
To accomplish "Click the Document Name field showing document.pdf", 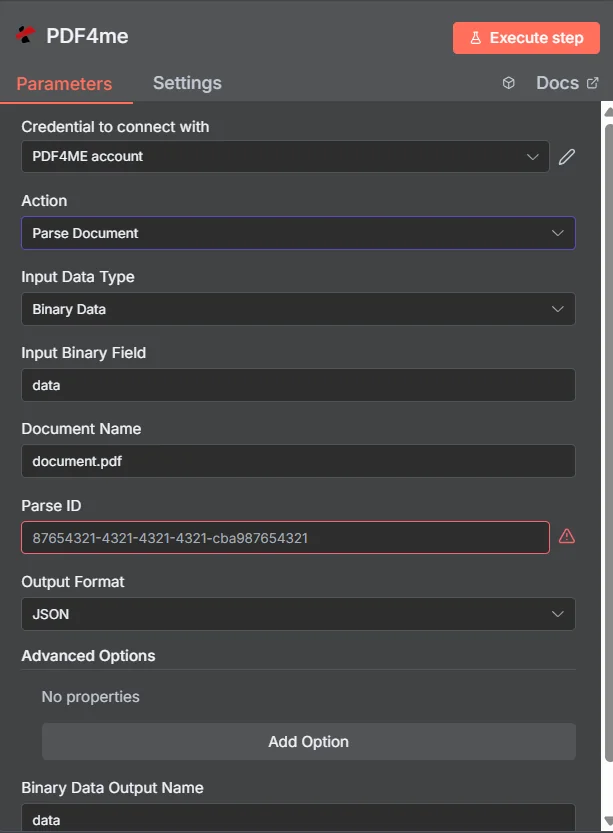I will 298,461.
